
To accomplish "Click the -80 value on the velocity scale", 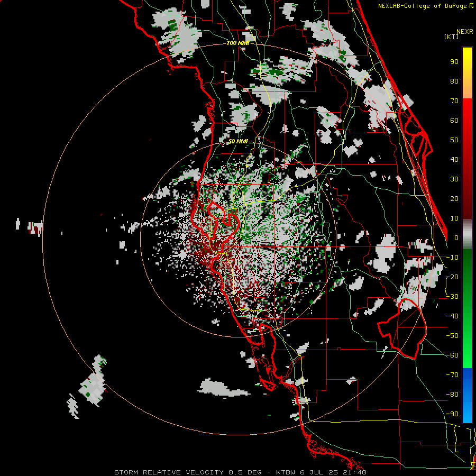I will coord(452,395).
